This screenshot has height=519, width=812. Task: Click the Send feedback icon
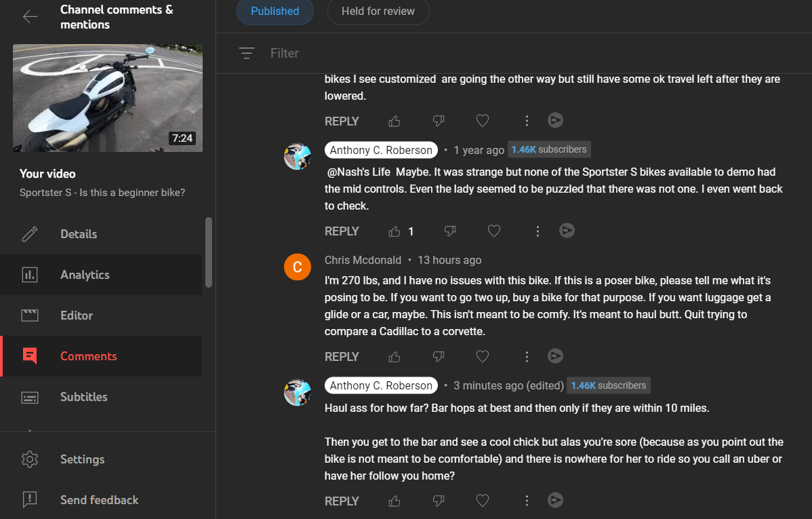[30, 500]
